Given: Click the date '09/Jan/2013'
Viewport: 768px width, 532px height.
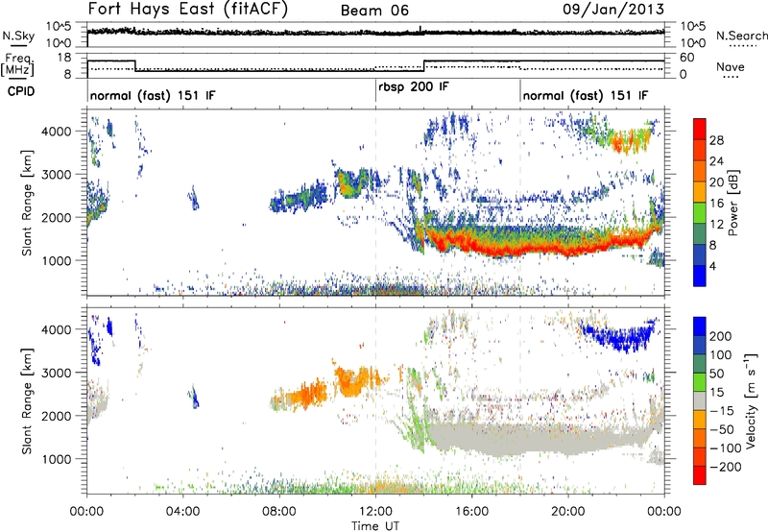Looking at the screenshot, I should point(613,10).
